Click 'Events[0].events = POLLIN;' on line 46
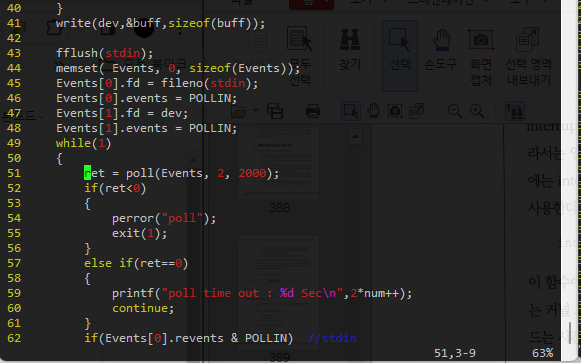The image size is (581, 363). pos(146,98)
